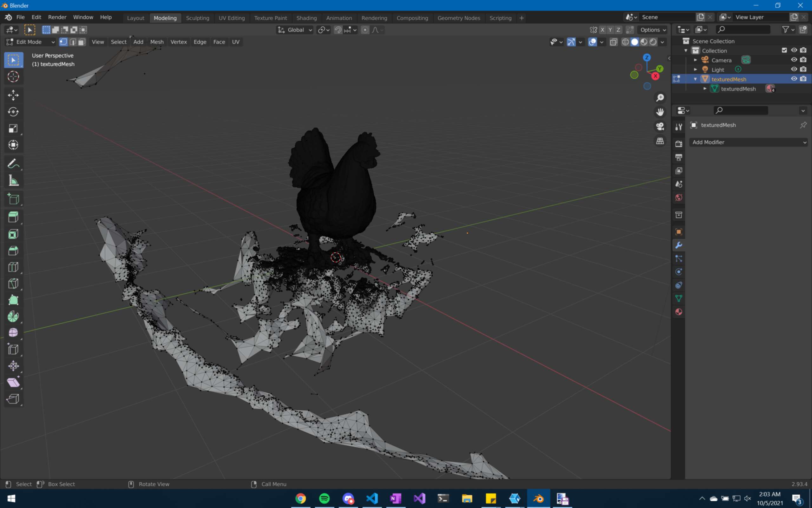This screenshot has width=812, height=508.
Task: Toggle snapping magnet
Action: tap(338, 30)
